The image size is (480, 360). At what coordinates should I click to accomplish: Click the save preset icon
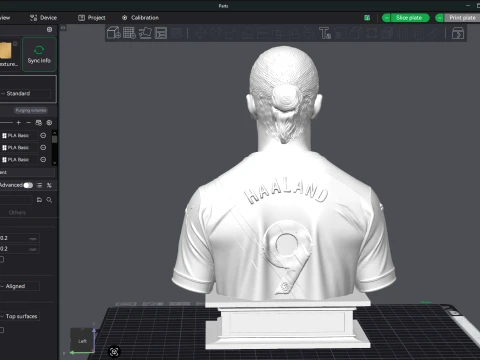tap(39, 200)
